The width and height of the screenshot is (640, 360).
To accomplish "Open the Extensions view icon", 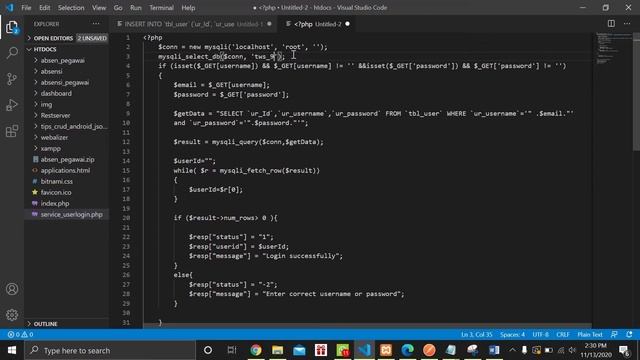I will [x=12, y=131].
